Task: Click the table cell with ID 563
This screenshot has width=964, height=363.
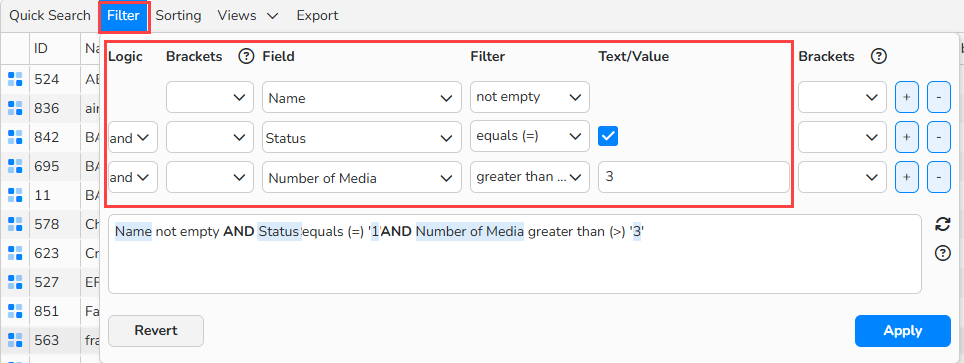Action: [x=55, y=340]
